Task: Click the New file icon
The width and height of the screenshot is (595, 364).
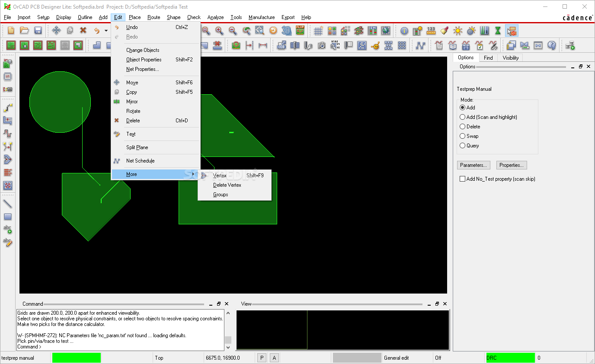Action: coord(11,30)
